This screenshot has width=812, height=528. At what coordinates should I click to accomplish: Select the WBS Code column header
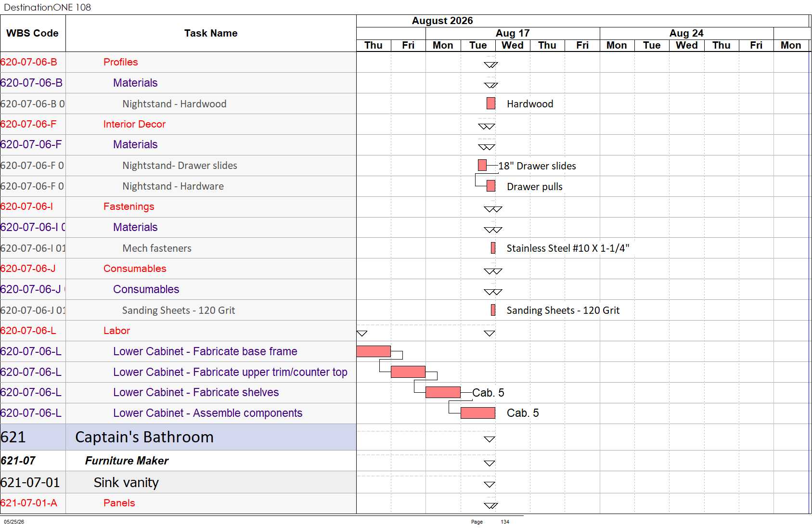(x=33, y=33)
